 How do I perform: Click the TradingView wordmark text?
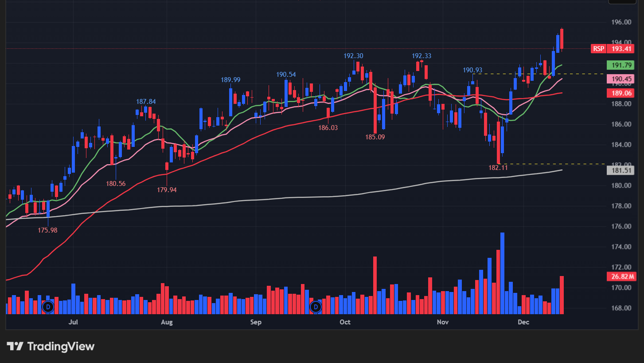61,346
